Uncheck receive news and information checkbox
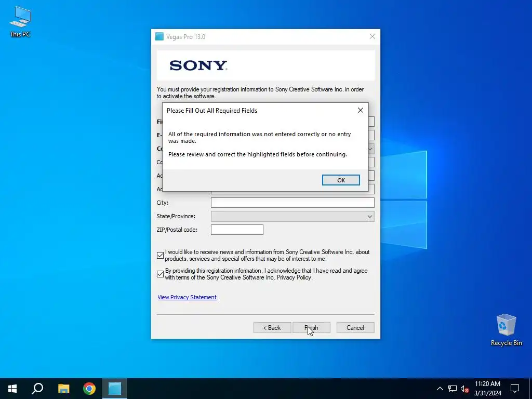Screen dimensions: 532x399 [x=160, y=256]
